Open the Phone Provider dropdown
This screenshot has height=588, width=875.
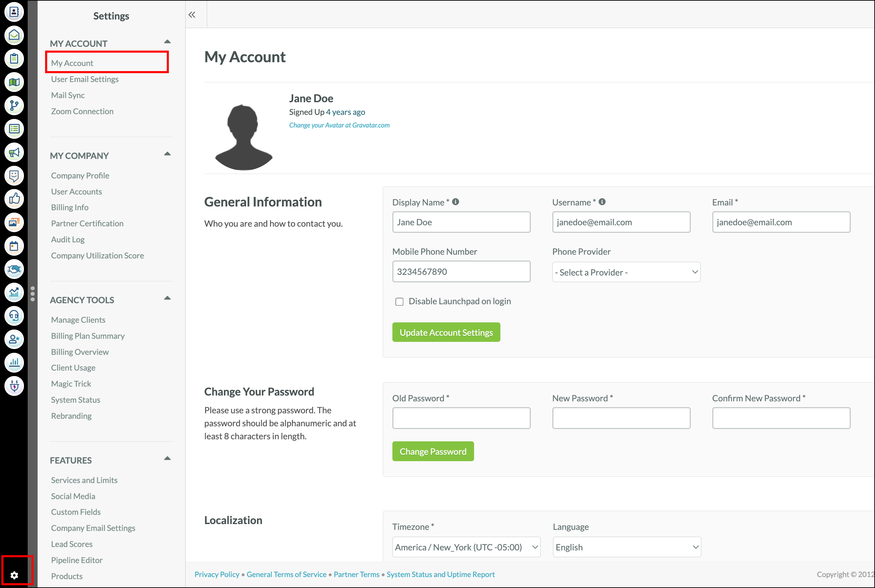pos(626,272)
